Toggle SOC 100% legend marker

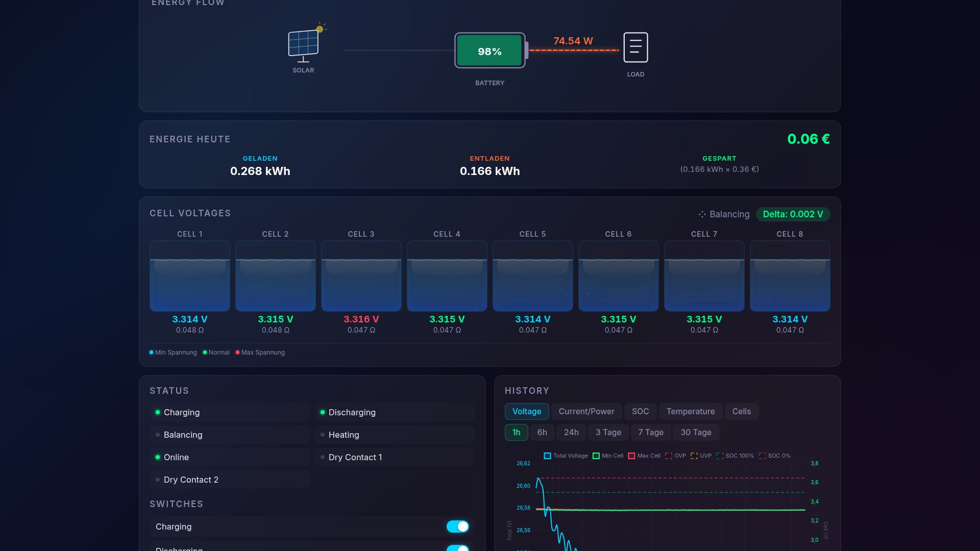tap(720, 456)
